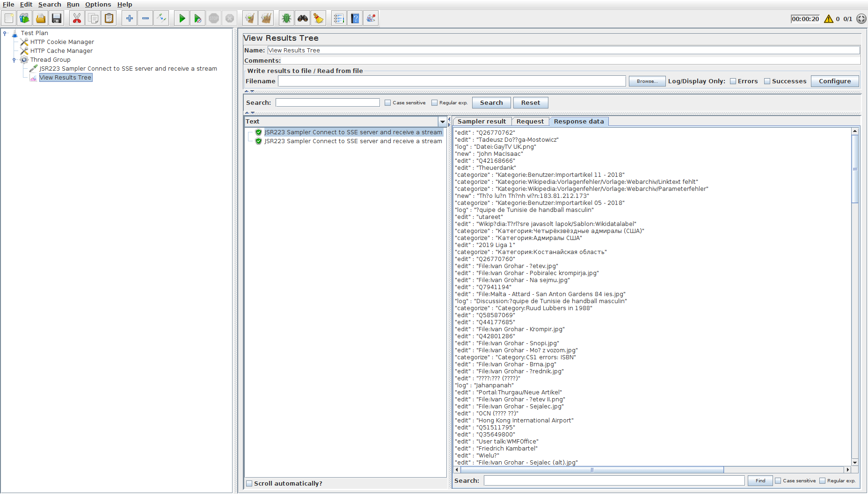
Task: Open the File menu
Action: [x=8, y=4]
